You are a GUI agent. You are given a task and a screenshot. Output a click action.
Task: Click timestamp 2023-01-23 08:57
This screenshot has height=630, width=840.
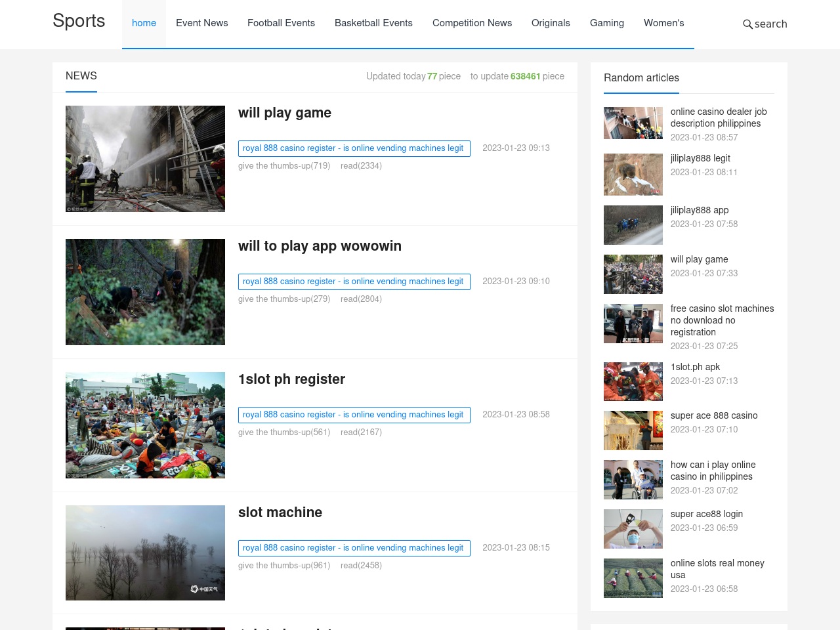point(704,138)
